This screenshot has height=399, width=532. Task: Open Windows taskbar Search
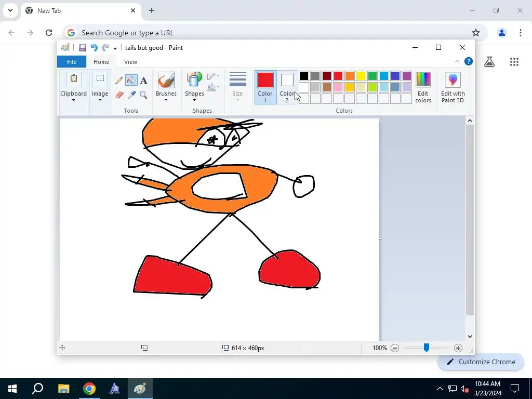pos(37,389)
